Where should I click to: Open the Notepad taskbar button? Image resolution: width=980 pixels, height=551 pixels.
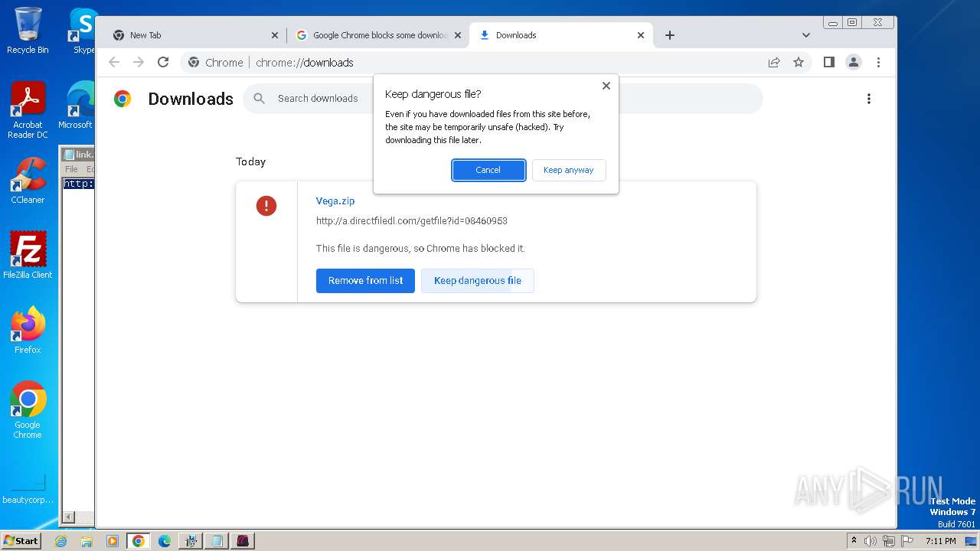pos(217,541)
